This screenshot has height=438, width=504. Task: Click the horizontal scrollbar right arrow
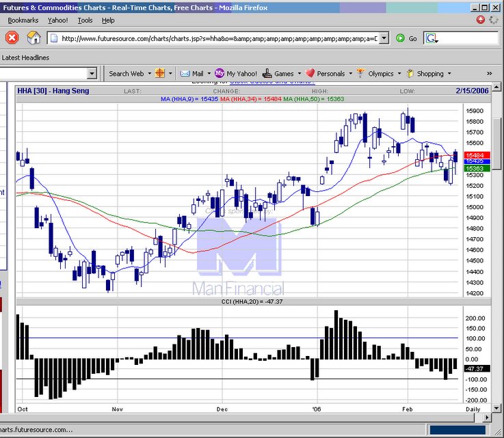point(487,418)
